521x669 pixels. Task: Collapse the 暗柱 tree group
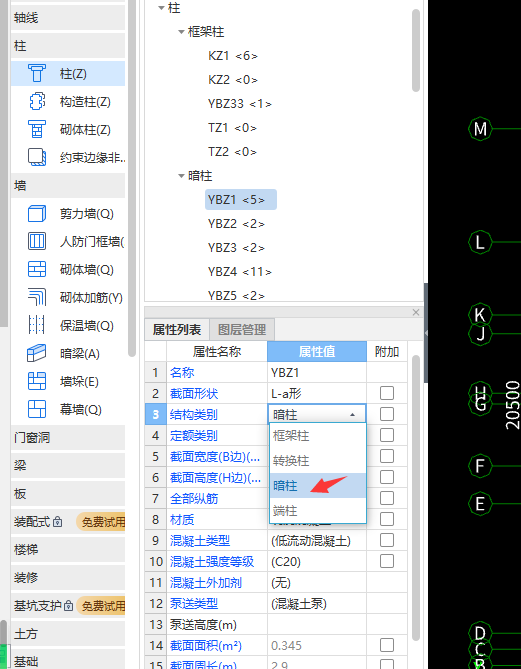(x=181, y=176)
